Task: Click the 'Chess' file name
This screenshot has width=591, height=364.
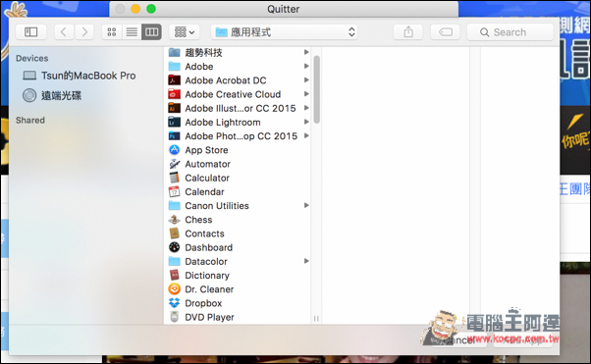Action: tap(198, 220)
